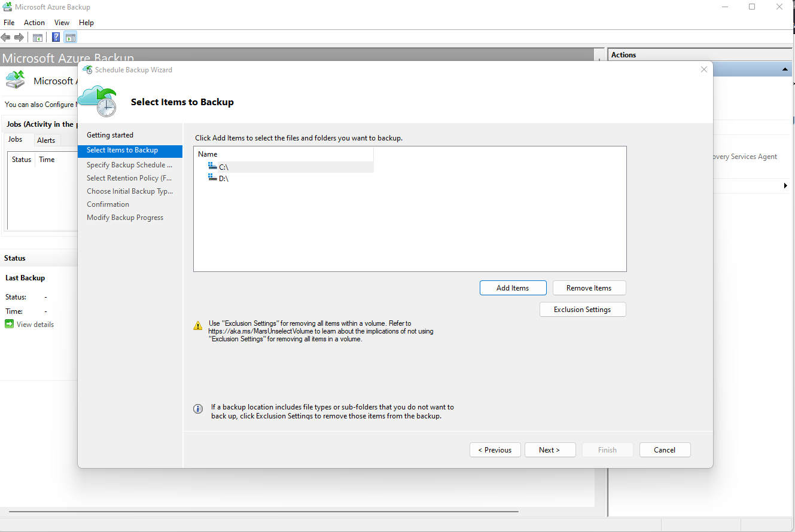Click the Forward arrow in the toolbar

(19, 37)
